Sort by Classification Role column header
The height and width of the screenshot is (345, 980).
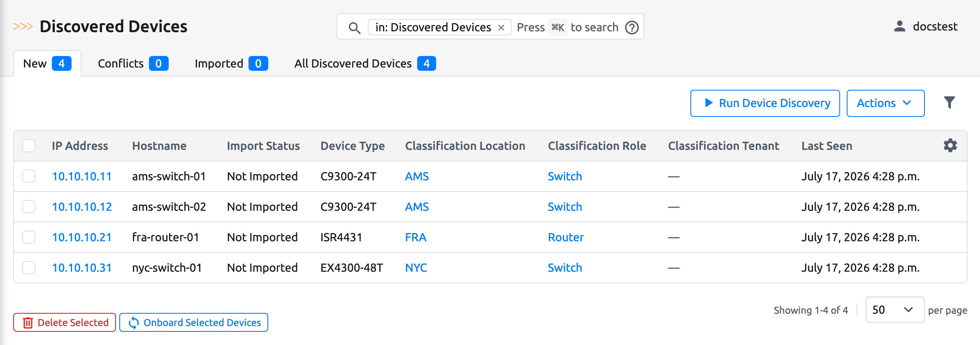[x=597, y=146]
